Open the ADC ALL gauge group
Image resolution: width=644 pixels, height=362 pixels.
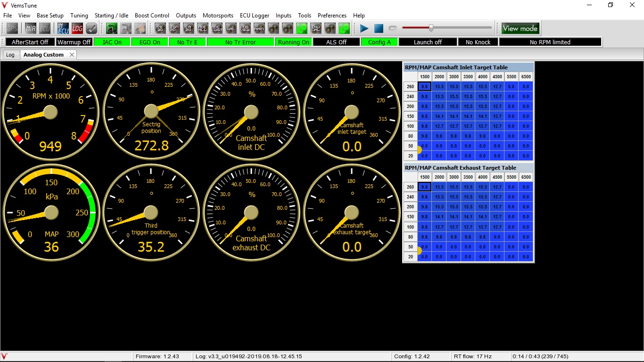pyautogui.click(x=203, y=28)
